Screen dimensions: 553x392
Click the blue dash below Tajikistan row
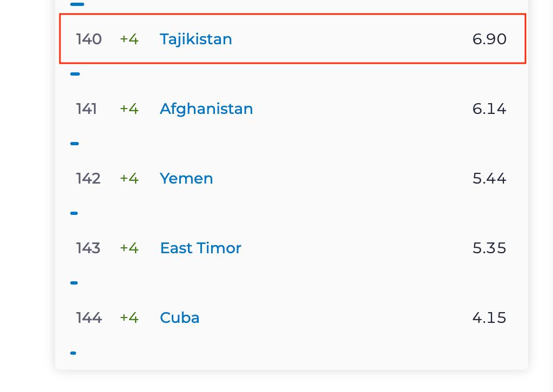pyautogui.click(x=75, y=74)
